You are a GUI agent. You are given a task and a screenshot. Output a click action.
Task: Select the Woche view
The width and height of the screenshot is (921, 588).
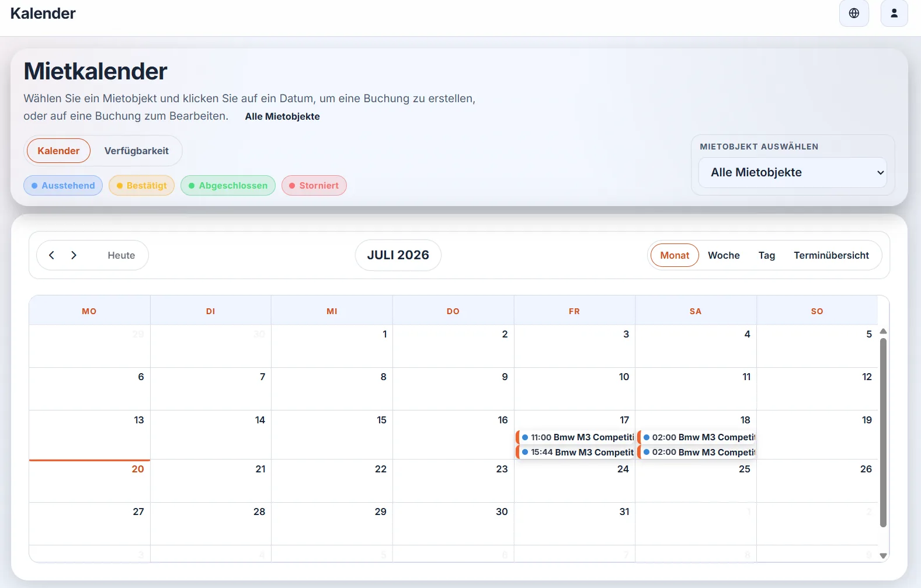tap(724, 255)
